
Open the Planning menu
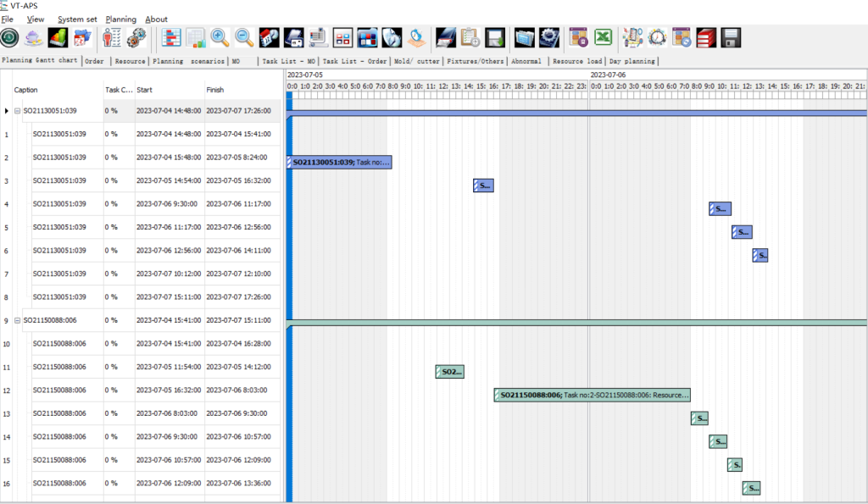120,19
